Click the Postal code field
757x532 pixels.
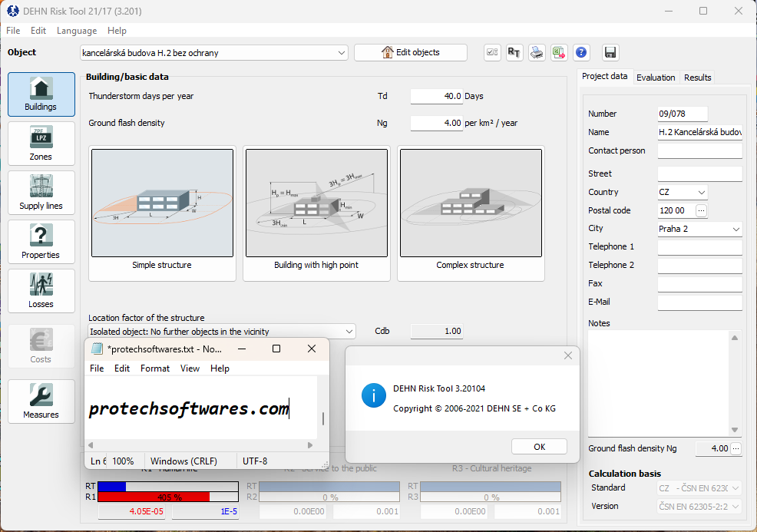676,210
